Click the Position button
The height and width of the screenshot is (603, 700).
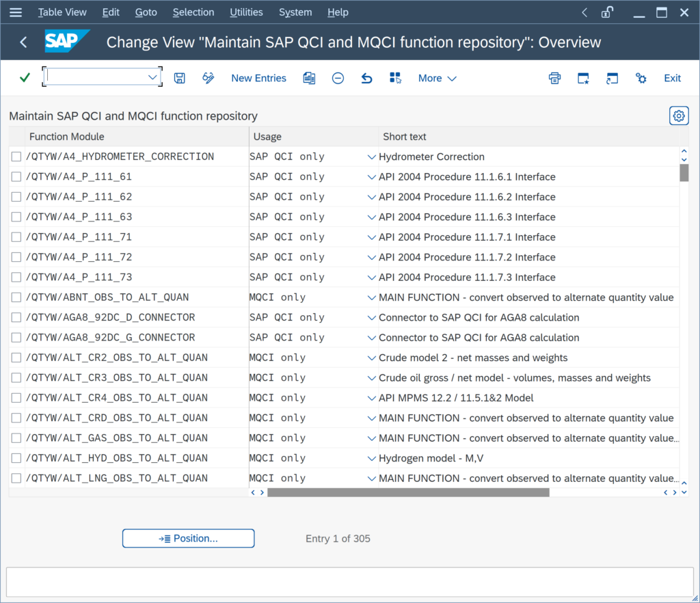point(189,538)
